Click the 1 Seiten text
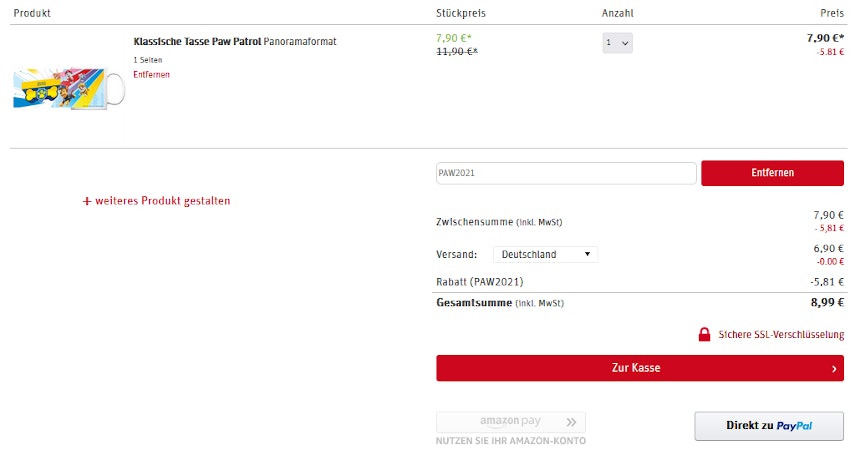This screenshot has height=450, width=850. pyautogui.click(x=147, y=60)
